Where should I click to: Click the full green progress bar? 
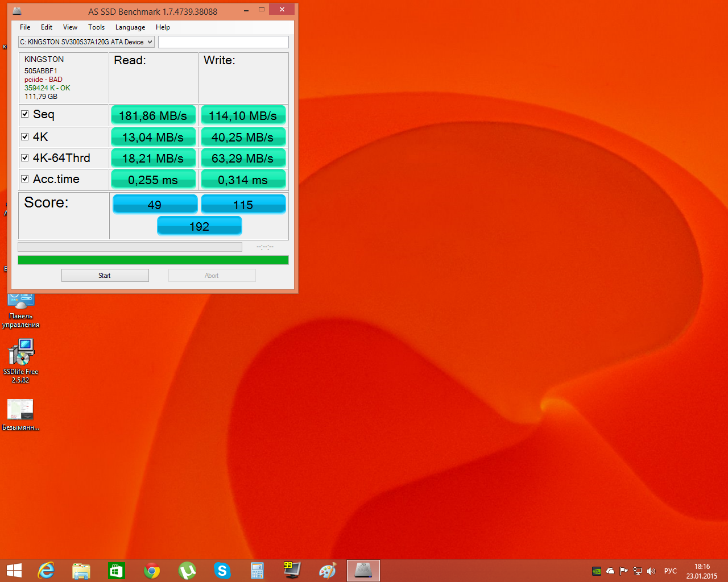[x=153, y=260]
